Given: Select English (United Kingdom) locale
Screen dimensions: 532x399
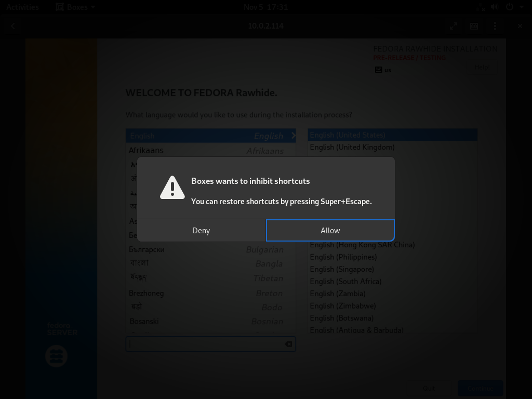Looking at the screenshot, I should coord(393,147).
